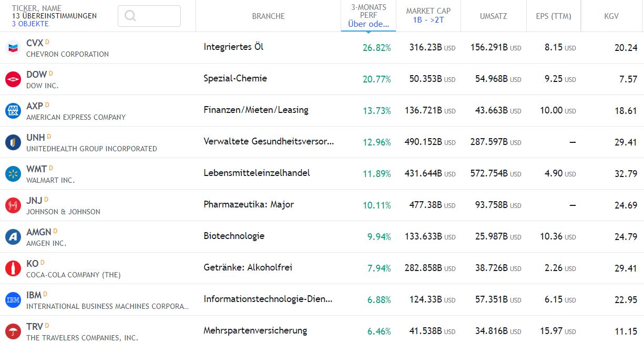This screenshot has height=343, width=644.
Task: Click the Walmart spark logo
Action: coord(13,173)
